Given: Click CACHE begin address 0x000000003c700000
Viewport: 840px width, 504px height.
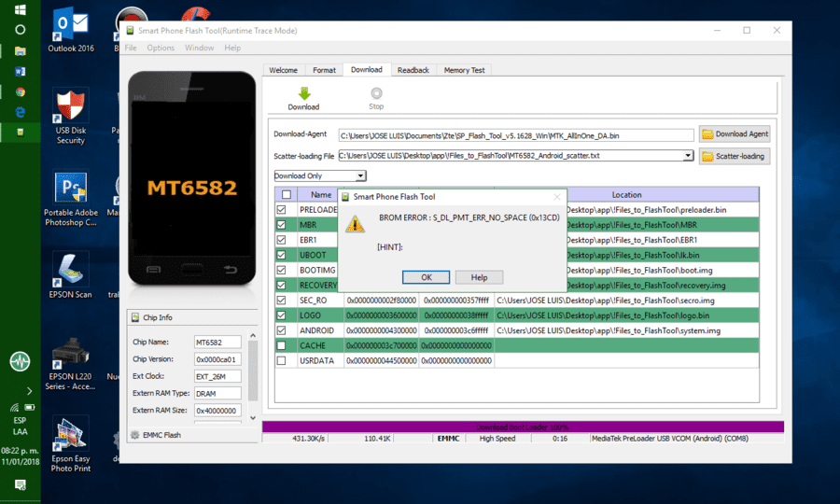Looking at the screenshot, I should (x=381, y=345).
